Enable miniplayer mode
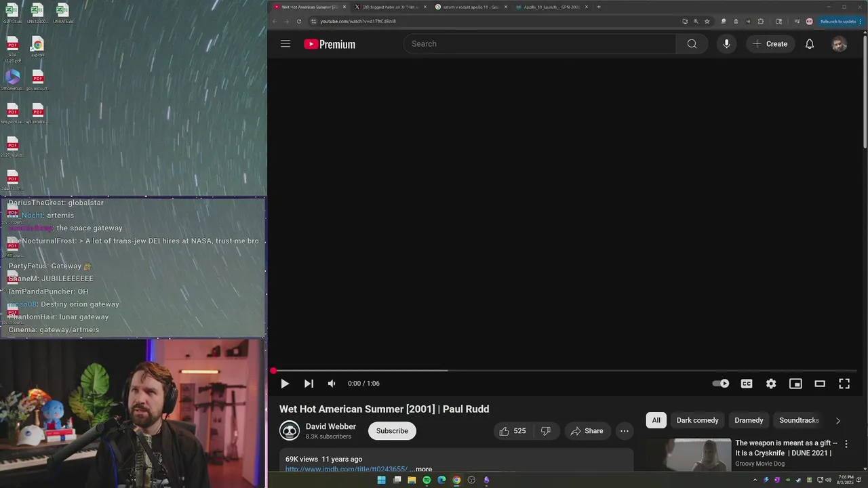The width and height of the screenshot is (868, 488). click(795, 384)
